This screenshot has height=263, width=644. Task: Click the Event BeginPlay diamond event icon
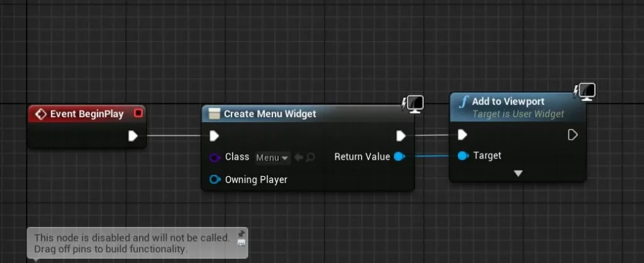pyautogui.click(x=41, y=115)
